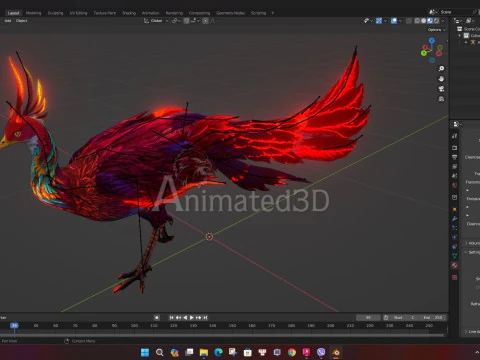Open the Options dropdown in viewport
Viewport: 480px width, 360px height.
click(x=437, y=30)
